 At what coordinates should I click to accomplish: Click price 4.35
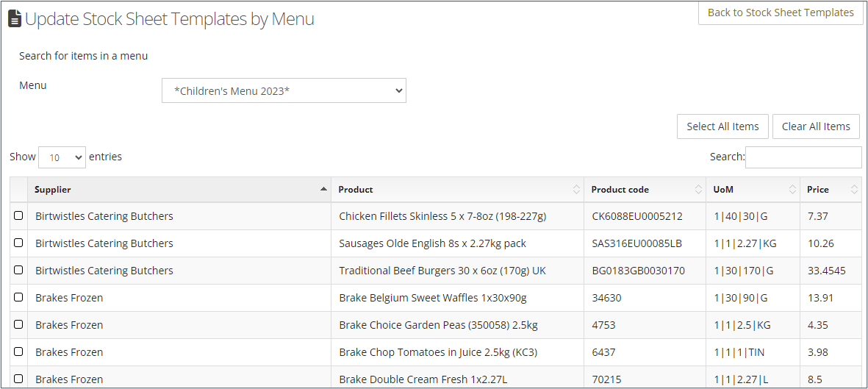(817, 325)
